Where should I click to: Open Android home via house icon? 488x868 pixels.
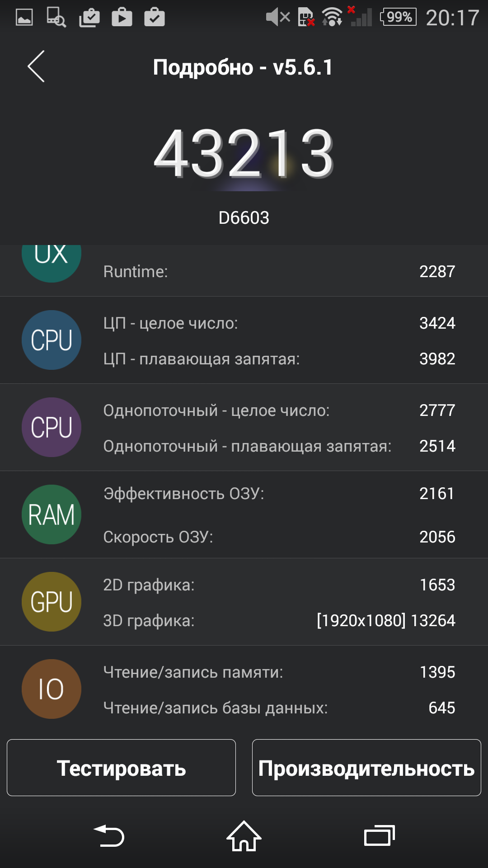[x=244, y=836]
